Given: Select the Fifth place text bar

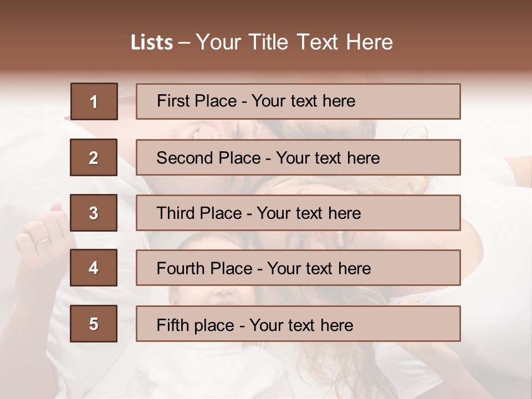Looking at the screenshot, I should pyautogui.click(x=298, y=324).
